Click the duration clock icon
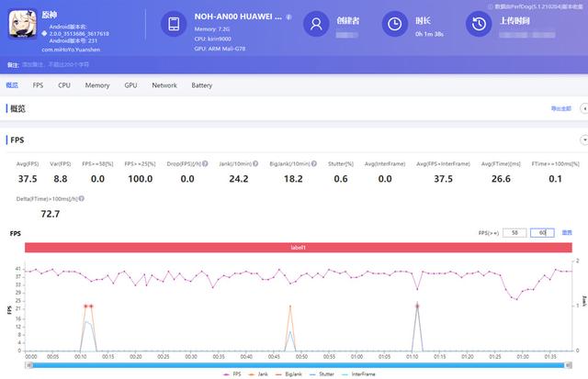 pos(394,24)
